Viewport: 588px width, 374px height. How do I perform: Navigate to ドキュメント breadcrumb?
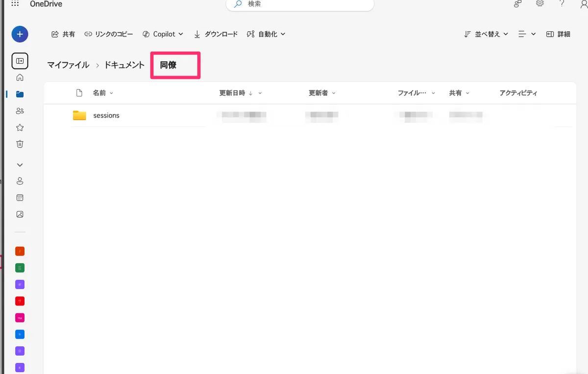[x=124, y=65]
